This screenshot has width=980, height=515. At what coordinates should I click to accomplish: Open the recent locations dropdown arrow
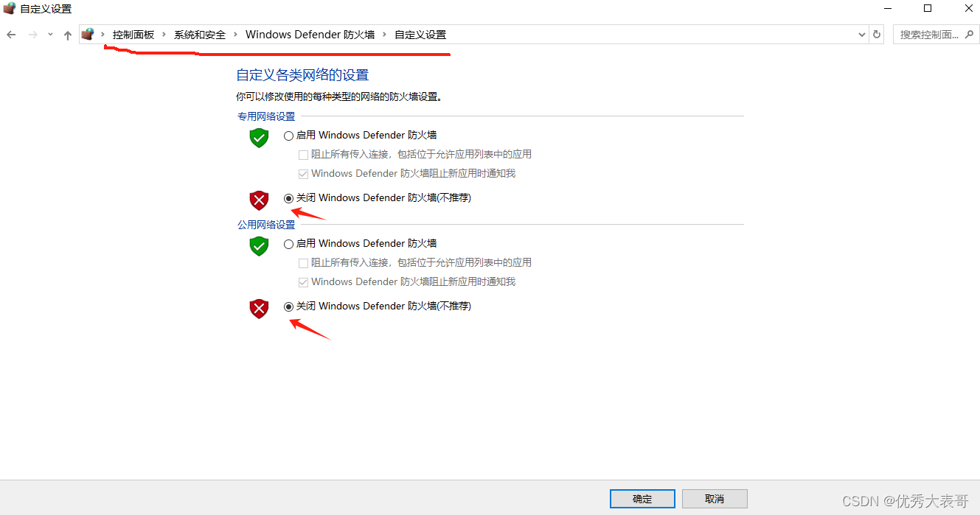click(x=50, y=35)
